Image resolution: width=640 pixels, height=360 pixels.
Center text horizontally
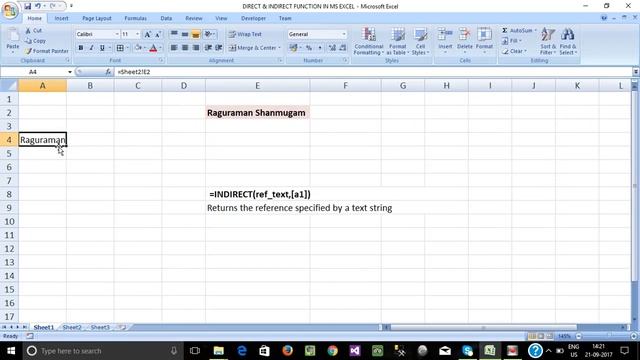(x=185, y=48)
